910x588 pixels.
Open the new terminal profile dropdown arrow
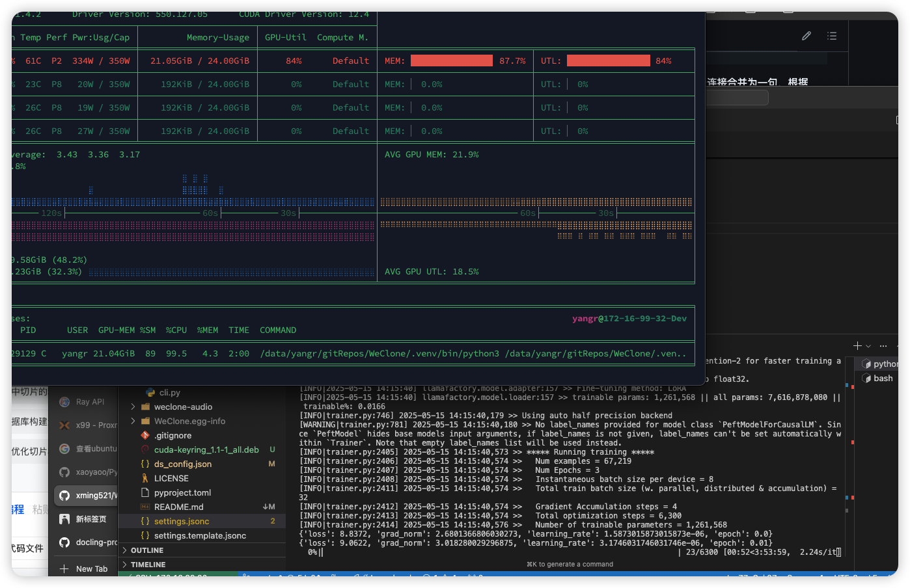point(868,347)
